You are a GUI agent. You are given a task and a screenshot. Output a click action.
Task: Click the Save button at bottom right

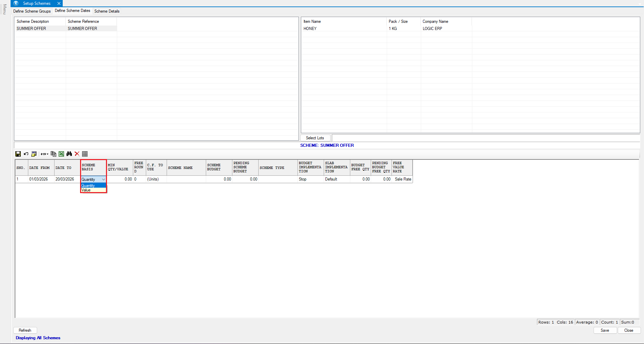coord(605,330)
